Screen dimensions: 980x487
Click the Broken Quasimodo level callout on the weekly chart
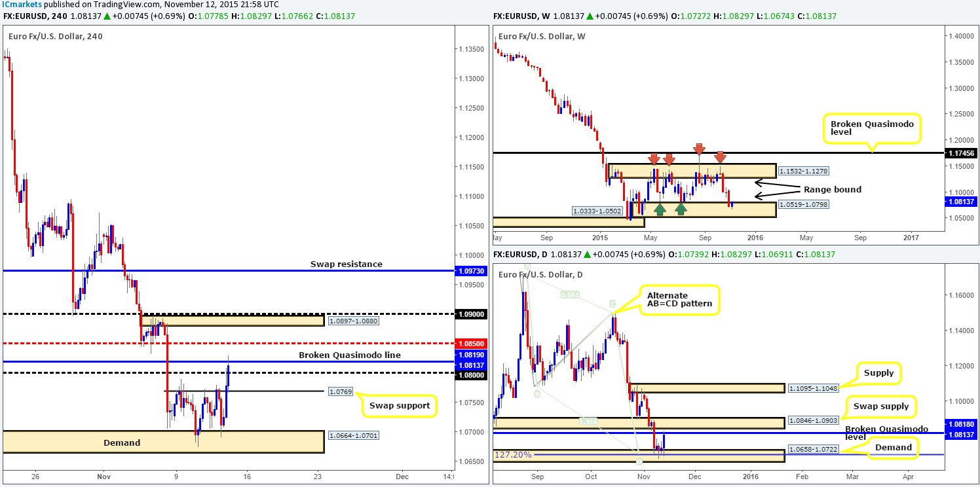[x=871, y=128]
